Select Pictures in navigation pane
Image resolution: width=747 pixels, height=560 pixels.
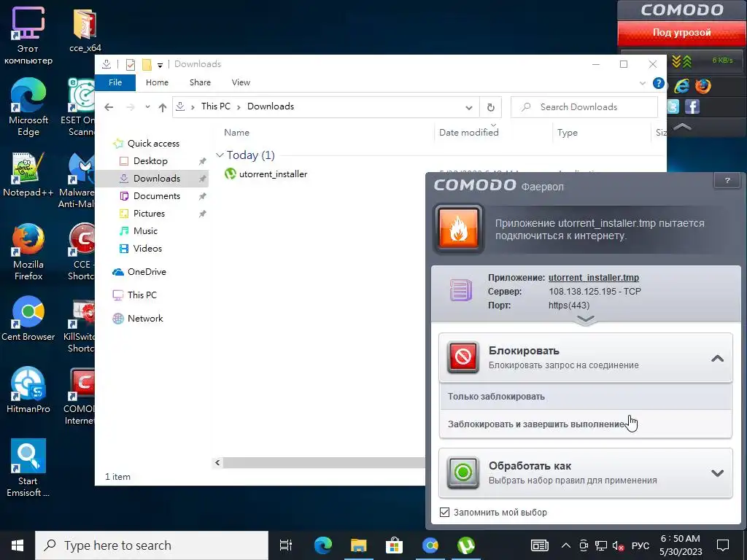[x=149, y=214]
